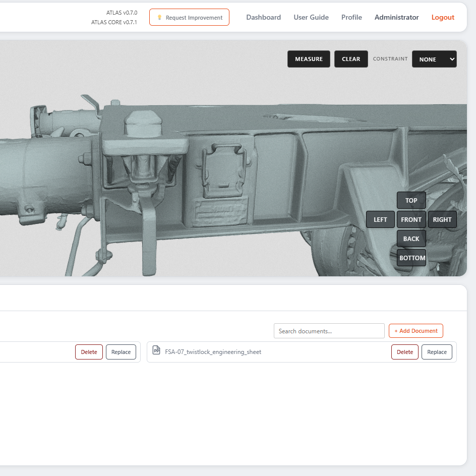
Task: Click the Logout link
Action: [x=443, y=17]
